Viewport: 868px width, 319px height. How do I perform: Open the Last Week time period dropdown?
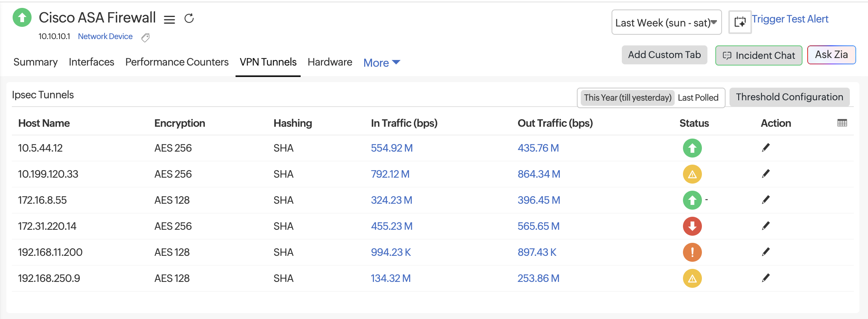(666, 23)
